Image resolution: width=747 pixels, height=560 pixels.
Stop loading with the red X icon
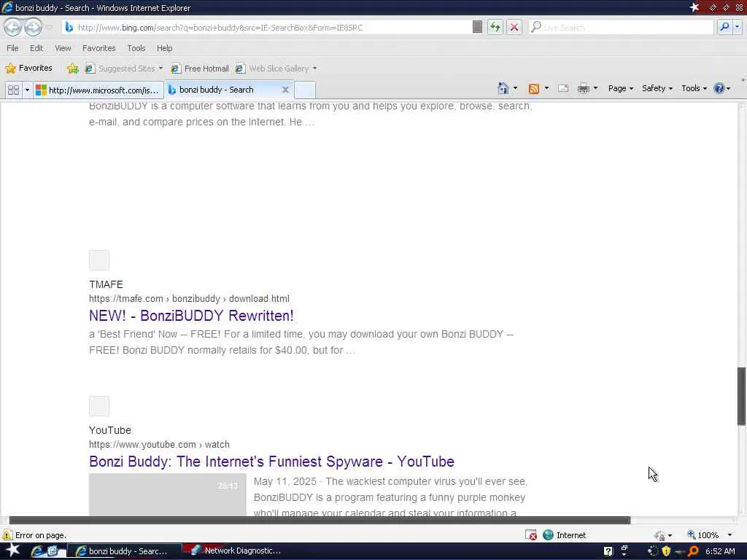(514, 27)
